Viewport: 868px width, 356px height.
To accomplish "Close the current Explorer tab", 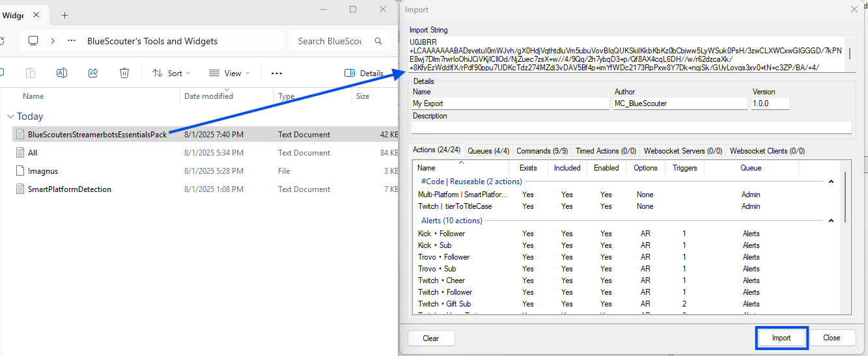I will 35,15.
